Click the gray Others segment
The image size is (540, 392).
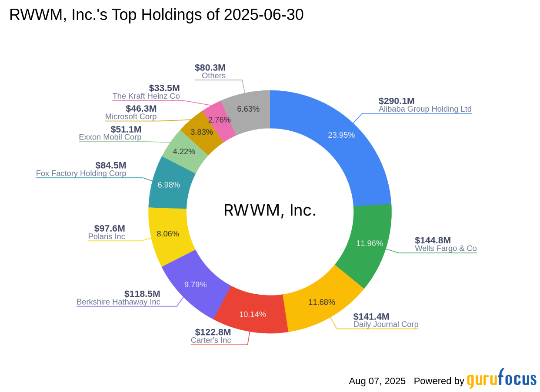click(249, 109)
